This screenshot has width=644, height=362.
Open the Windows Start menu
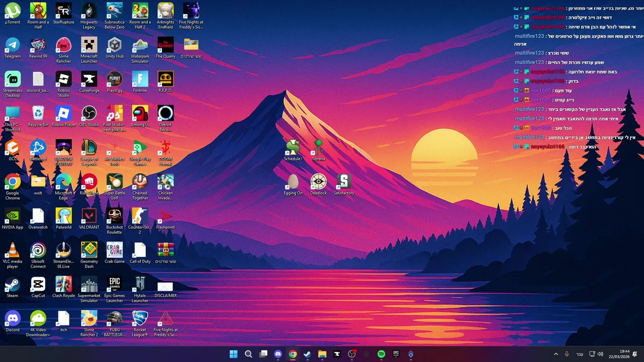click(x=233, y=354)
